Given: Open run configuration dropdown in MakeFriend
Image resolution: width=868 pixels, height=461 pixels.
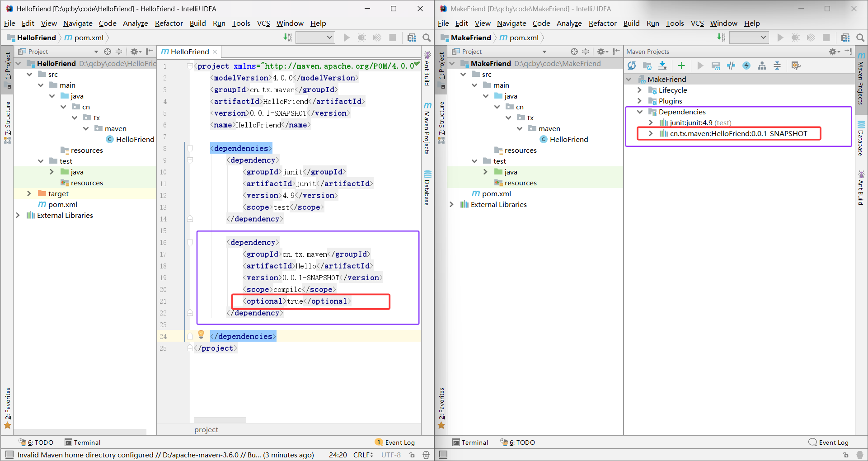Looking at the screenshot, I should pos(749,38).
